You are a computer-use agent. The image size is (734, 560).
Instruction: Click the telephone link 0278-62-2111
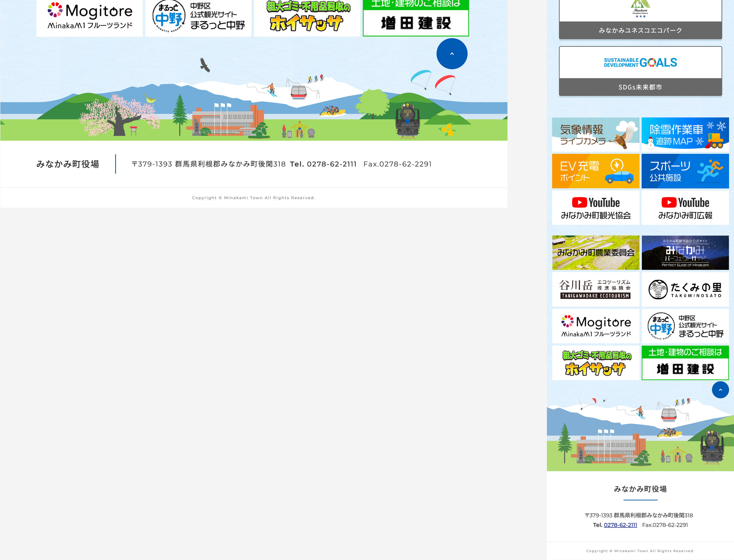coord(620,525)
